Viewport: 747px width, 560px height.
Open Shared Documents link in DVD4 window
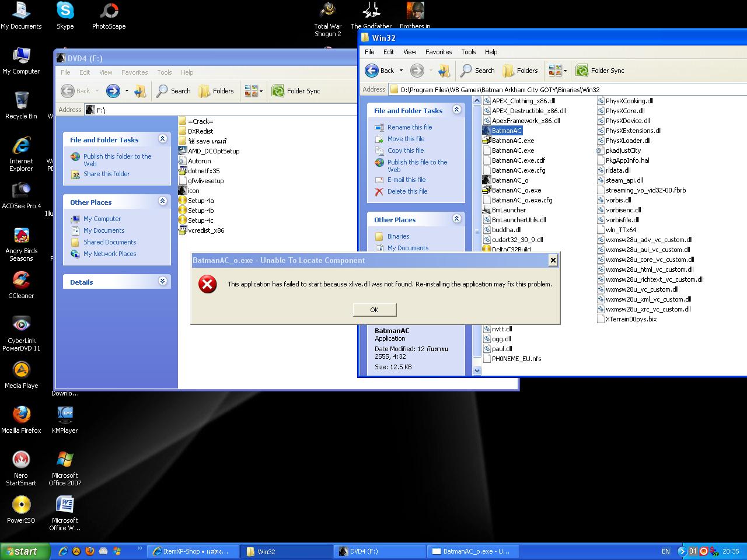coord(110,242)
